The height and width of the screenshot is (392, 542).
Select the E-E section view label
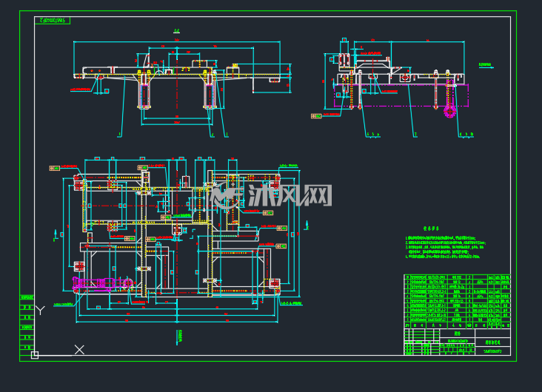[x=177, y=31]
